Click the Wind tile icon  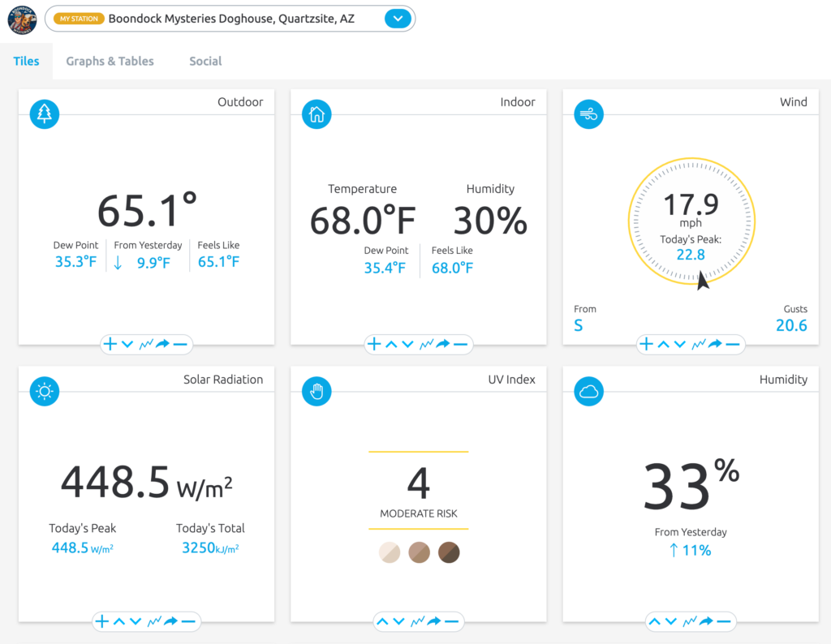coord(588,114)
